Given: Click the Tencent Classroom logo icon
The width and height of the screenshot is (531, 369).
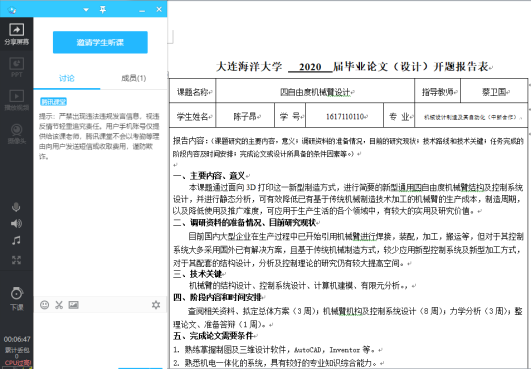Looking at the screenshot, I should pos(12,10).
